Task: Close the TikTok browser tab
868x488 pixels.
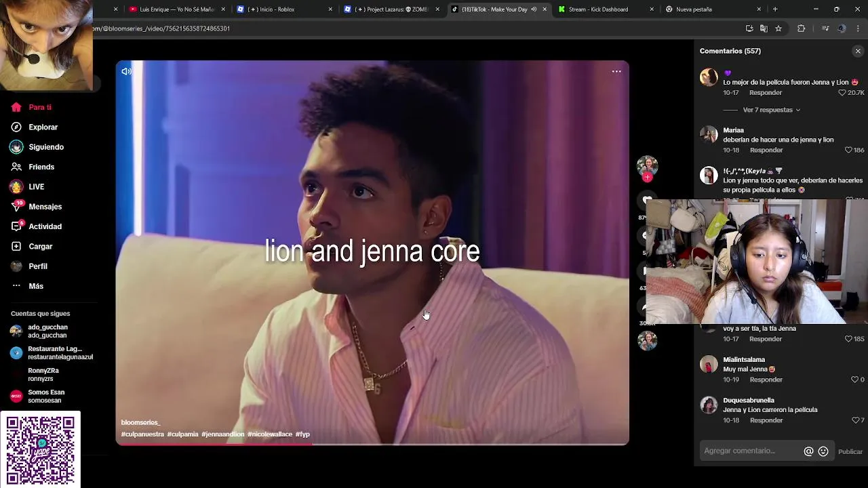Action: [x=545, y=9]
